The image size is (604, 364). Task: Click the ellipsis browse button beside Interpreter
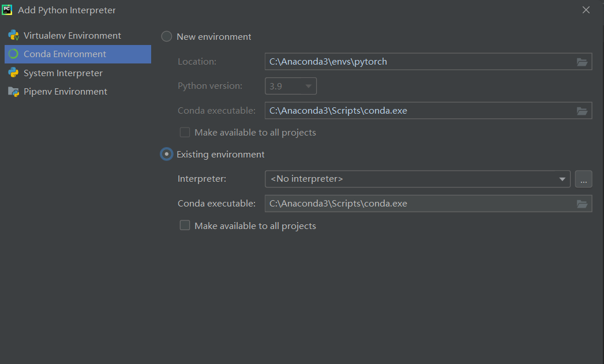click(x=583, y=179)
